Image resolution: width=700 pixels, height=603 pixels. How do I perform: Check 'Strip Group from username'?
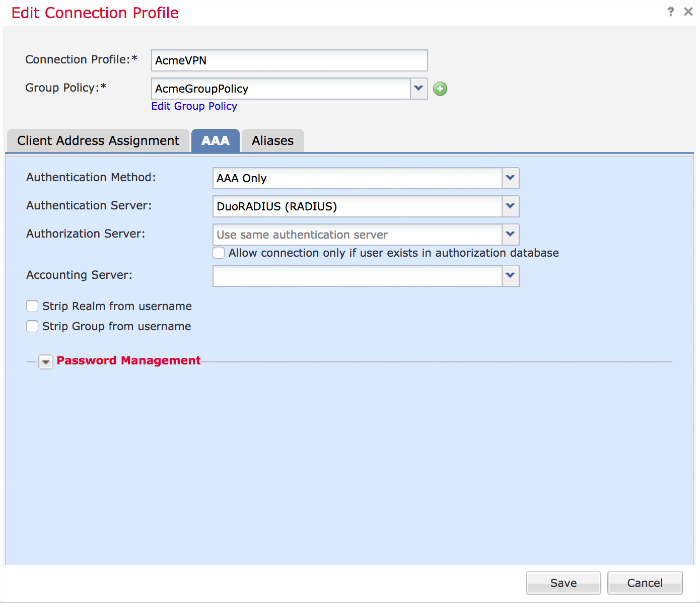point(32,326)
